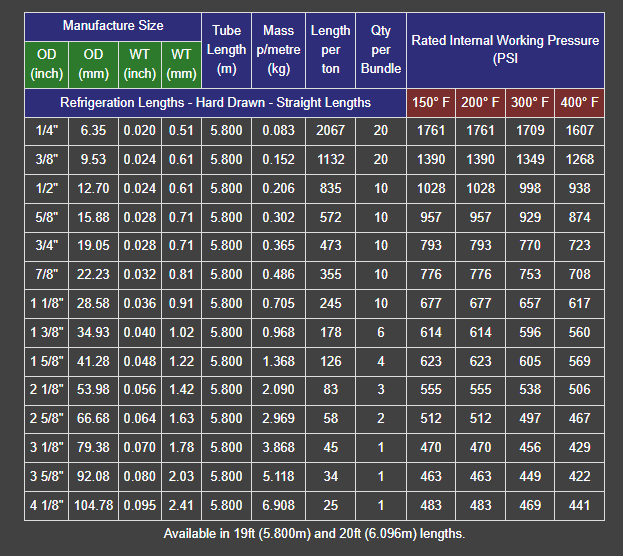Click the WT (inch) column header
Screen dimensions: 623x556
tap(140, 63)
